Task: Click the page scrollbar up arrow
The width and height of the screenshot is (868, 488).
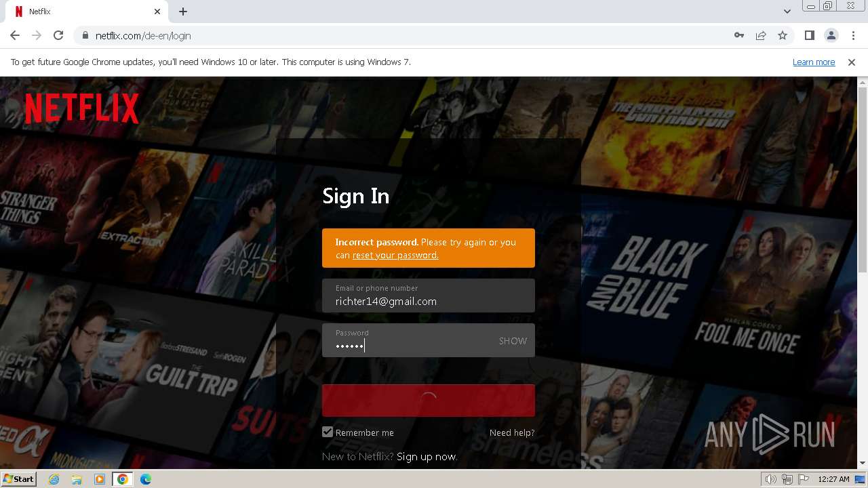Action: coord(863,83)
